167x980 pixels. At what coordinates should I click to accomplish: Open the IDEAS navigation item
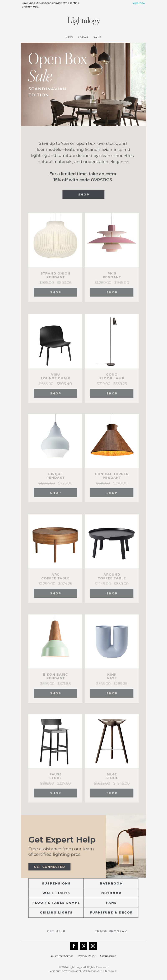83,37
